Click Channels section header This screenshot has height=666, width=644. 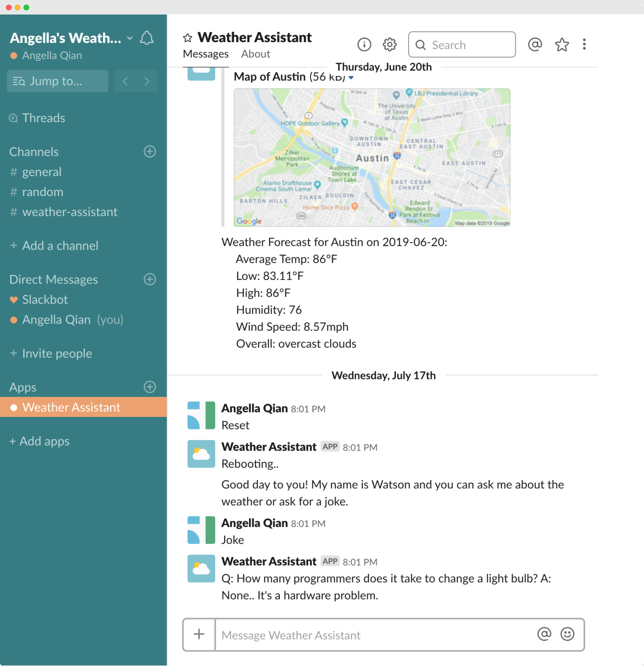34,152
